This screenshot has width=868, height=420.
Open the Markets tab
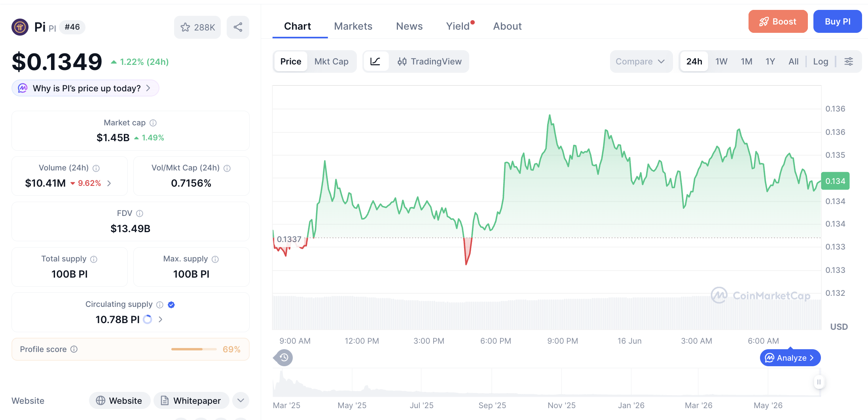(x=353, y=26)
